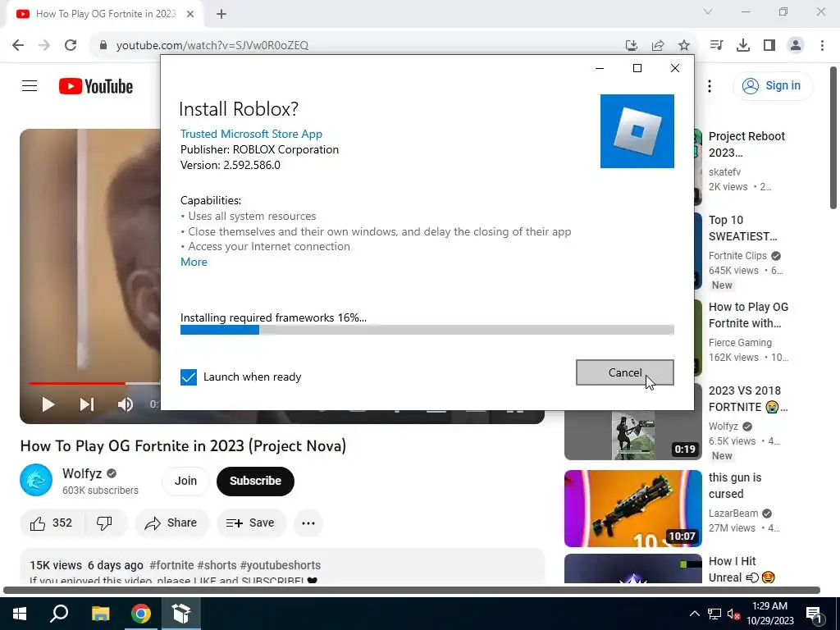Toggle Chrome side panel

769,45
